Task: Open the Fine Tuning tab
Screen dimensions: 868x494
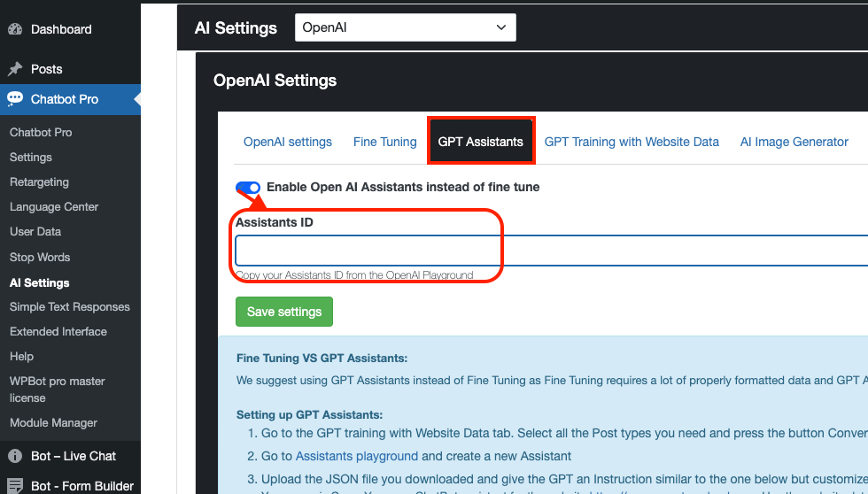Action: (x=384, y=142)
